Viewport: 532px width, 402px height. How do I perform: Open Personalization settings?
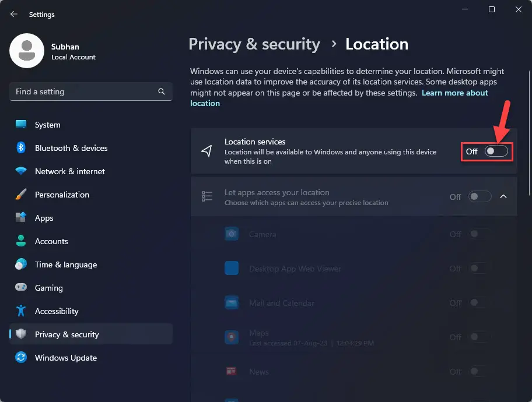91,195
